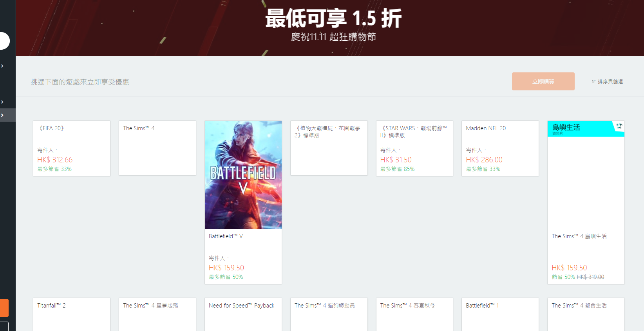
Task: Click the sort and filter icon
Action: point(593,81)
